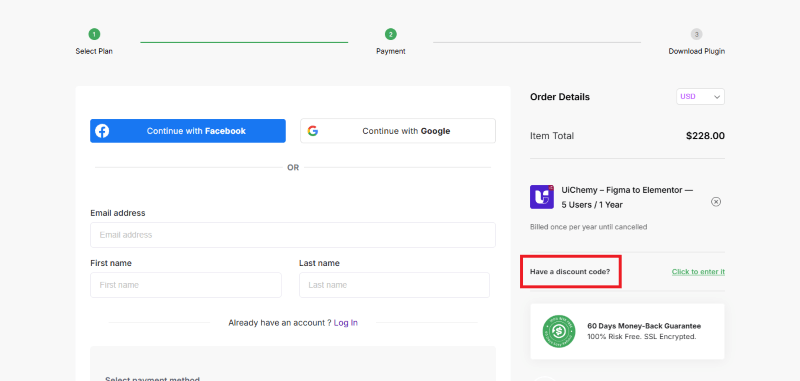Open the USD currency dropdown
The image size is (800, 381).
coord(700,96)
